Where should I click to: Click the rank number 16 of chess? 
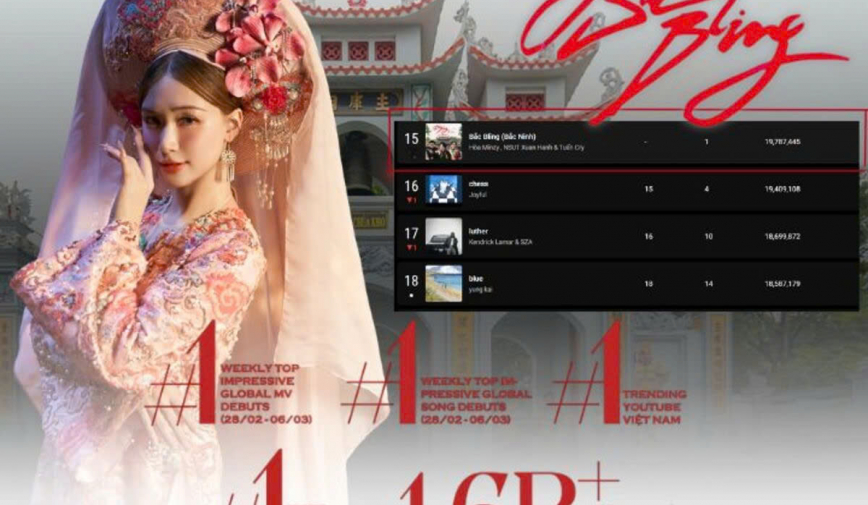tap(411, 186)
